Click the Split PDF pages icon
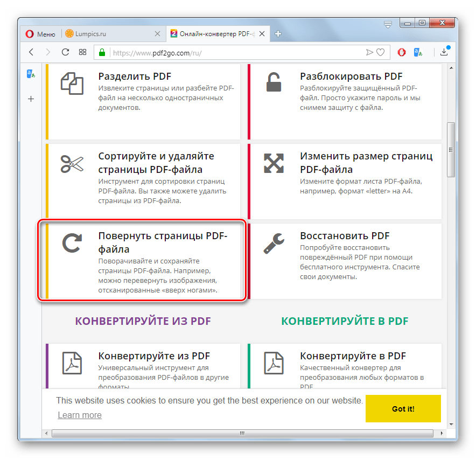This screenshot has height=459, width=476. click(72, 83)
